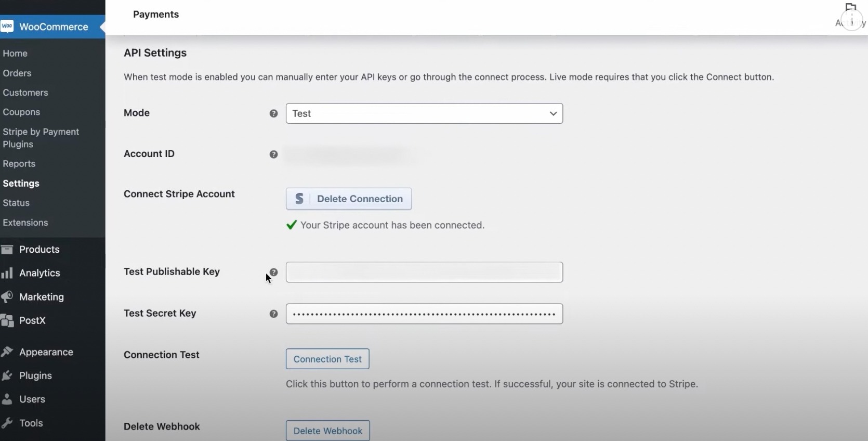This screenshot has height=441, width=868.
Task: Click the Test Secret Key help icon
Action: tap(273, 314)
